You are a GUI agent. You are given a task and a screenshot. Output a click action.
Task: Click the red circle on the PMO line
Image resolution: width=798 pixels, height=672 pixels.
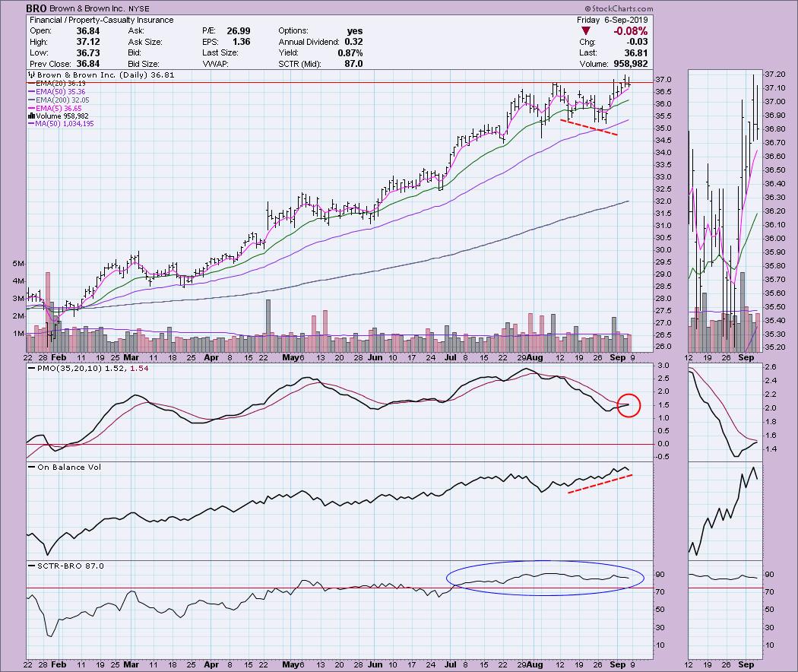628,404
